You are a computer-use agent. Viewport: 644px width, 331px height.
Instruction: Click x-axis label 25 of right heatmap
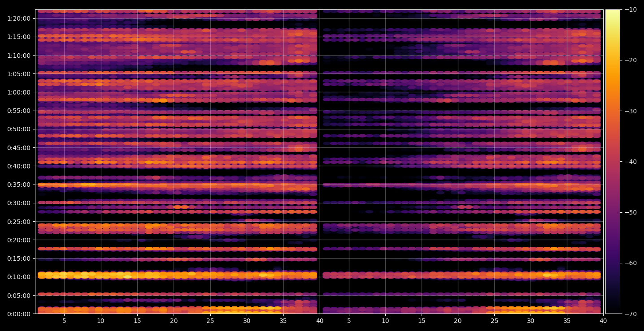click(494, 321)
